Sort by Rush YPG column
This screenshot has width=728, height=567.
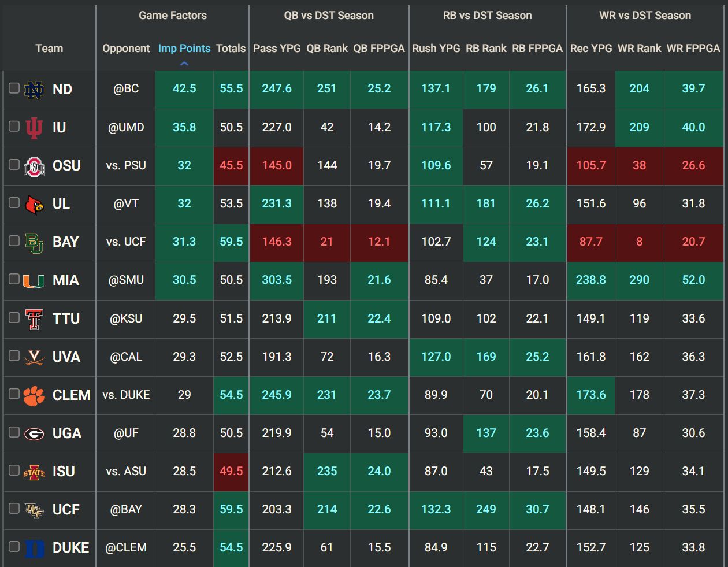[436, 49]
